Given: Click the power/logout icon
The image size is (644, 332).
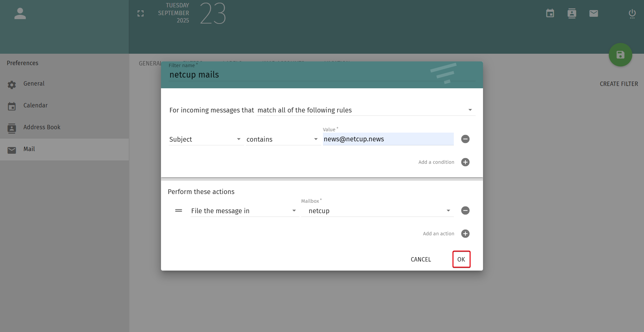Looking at the screenshot, I should click(x=632, y=14).
